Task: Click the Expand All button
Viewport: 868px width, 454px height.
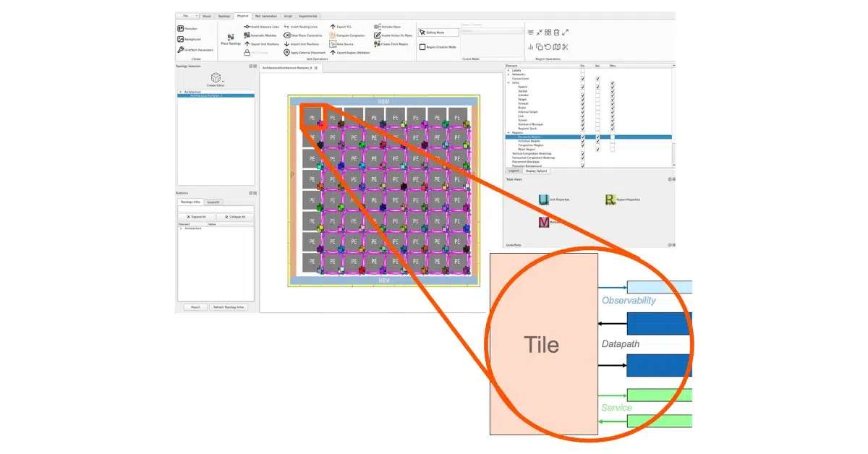Action: point(196,216)
